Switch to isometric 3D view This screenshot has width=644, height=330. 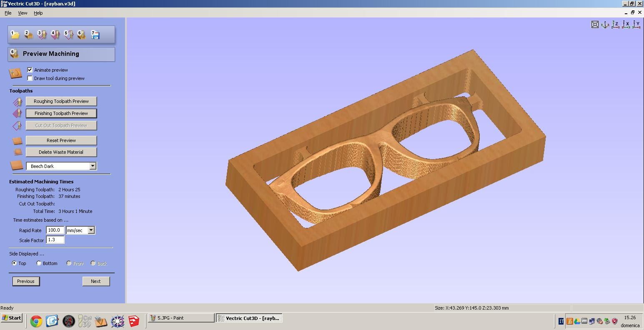coord(605,25)
